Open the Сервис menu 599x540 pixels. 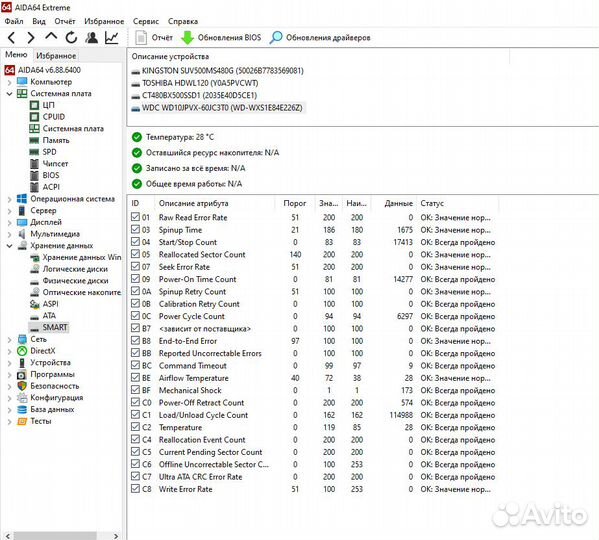tap(146, 21)
